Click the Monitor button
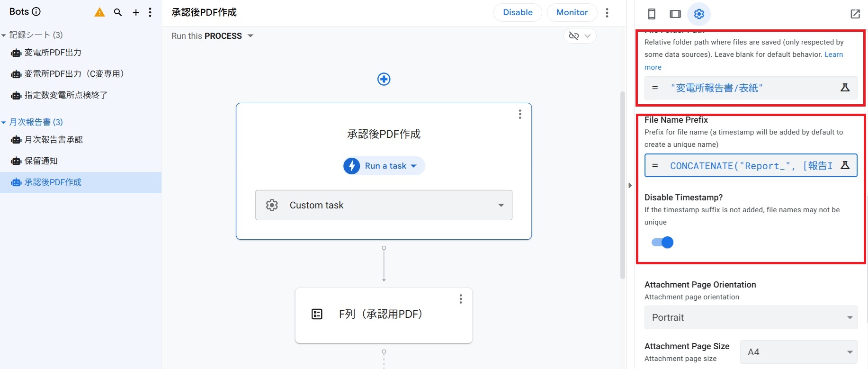 click(572, 12)
